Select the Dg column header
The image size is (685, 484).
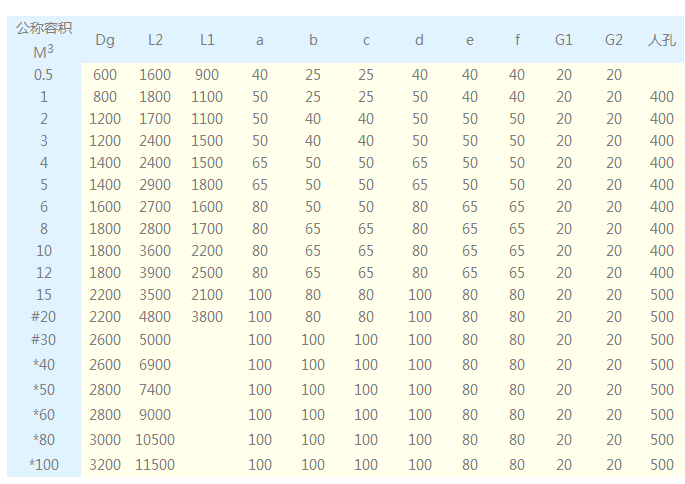coord(105,40)
